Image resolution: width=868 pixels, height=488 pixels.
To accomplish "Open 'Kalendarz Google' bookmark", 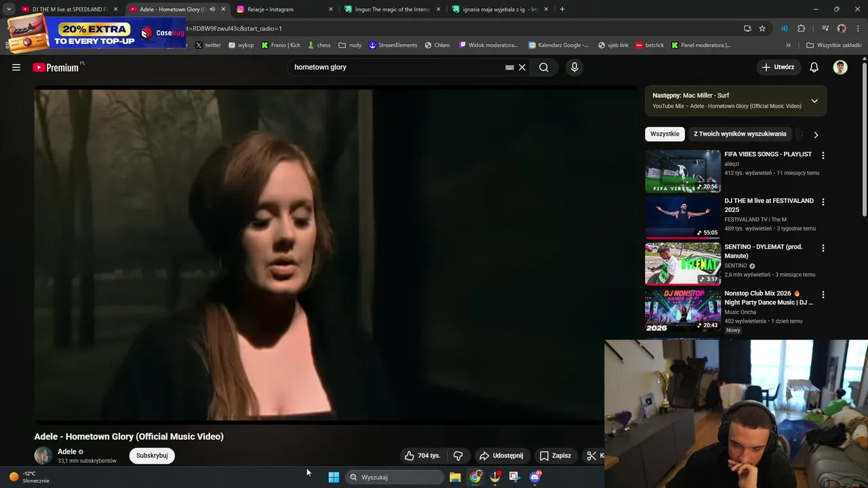I will 559,45.
